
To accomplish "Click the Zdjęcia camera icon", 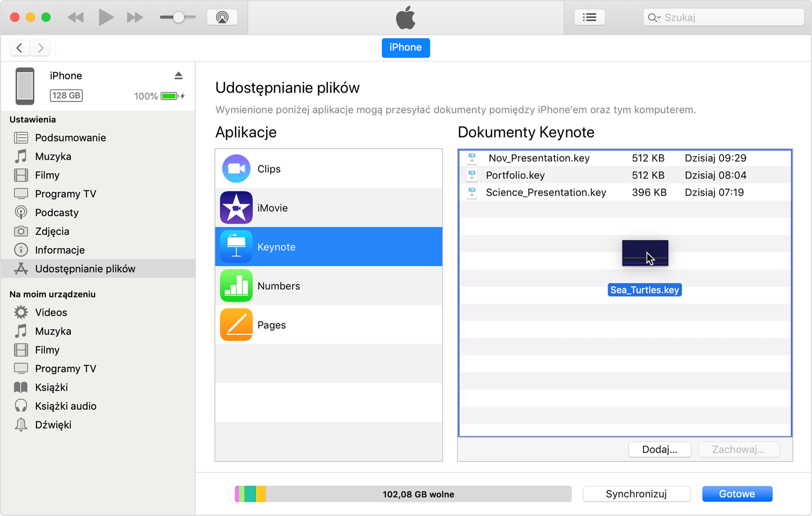I will click(x=21, y=231).
